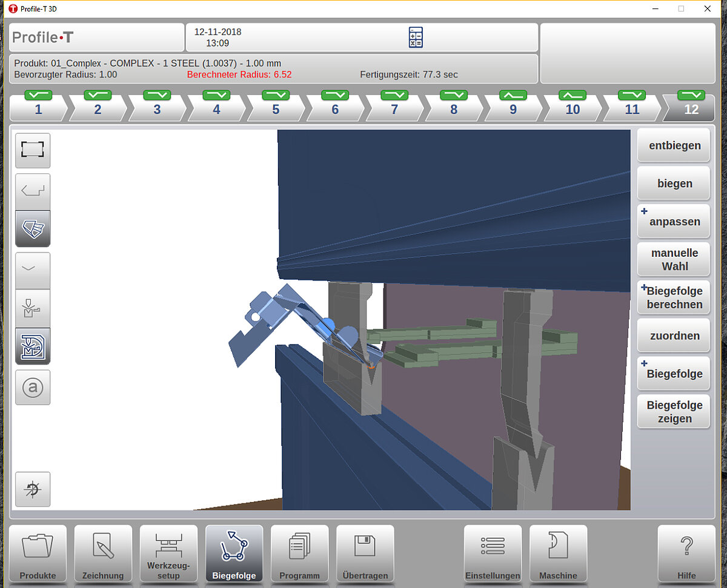Jump to bend step 9
Viewport: 727px width, 588px height.
click(513, 109)
